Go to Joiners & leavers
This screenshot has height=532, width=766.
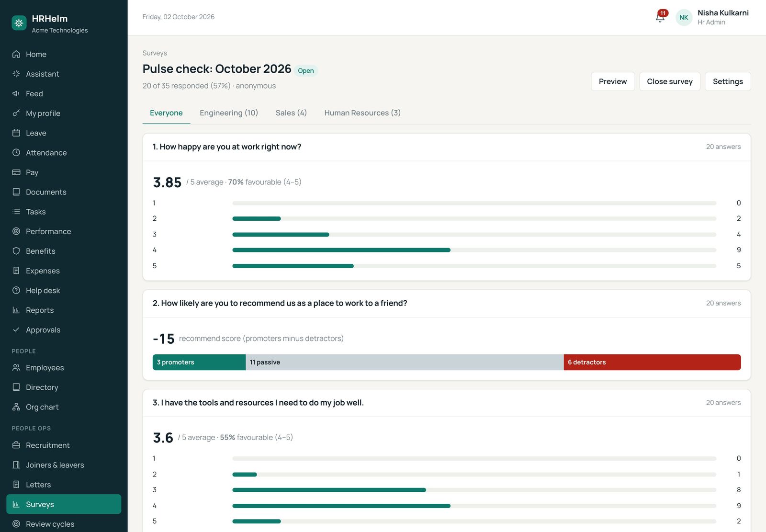point(64,465)
